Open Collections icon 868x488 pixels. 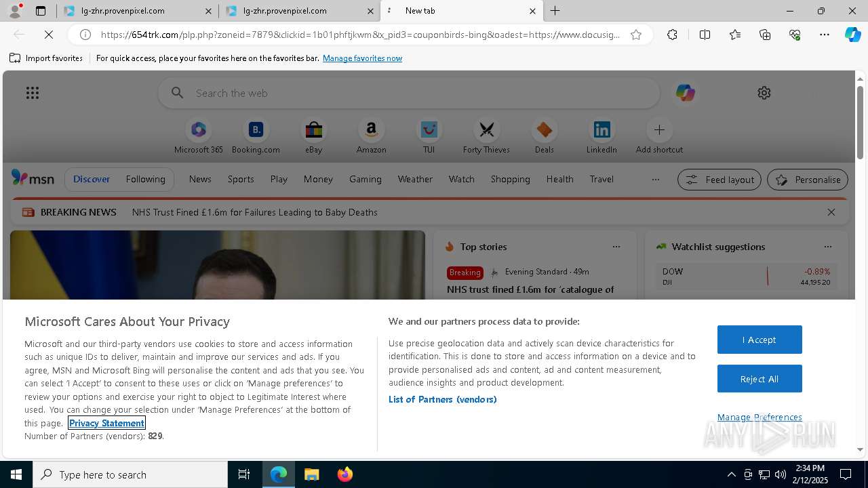765,35
